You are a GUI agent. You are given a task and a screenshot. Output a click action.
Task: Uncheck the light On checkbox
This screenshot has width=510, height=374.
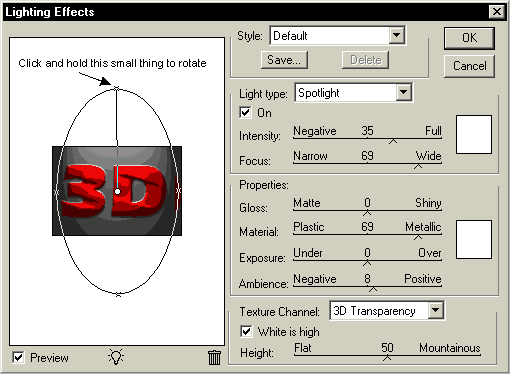[x=245, y=112]
